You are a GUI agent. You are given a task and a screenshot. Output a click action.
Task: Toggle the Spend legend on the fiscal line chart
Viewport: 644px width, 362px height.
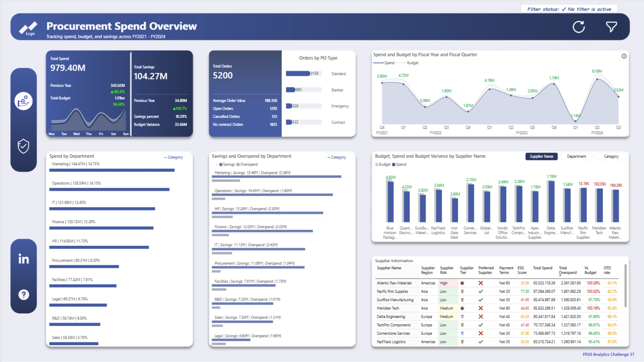pyautogui.click(x=384, y=63)
